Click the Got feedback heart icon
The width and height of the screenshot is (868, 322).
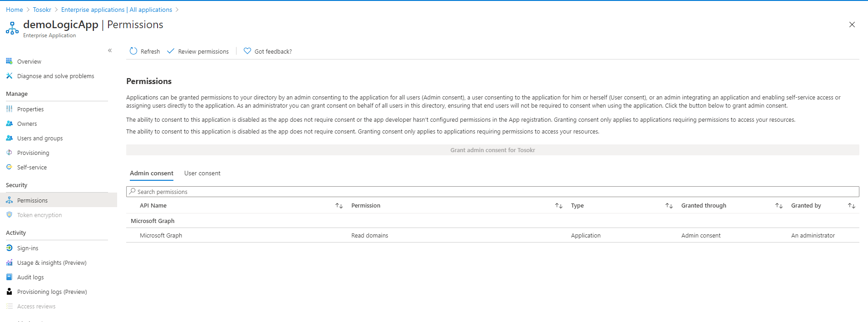point(247,51)
